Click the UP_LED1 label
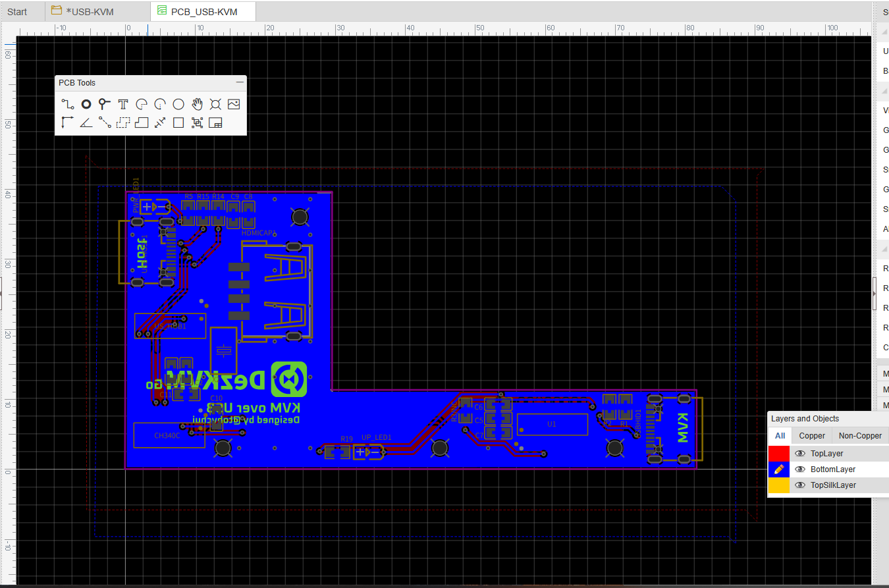 tap(377, 438)
